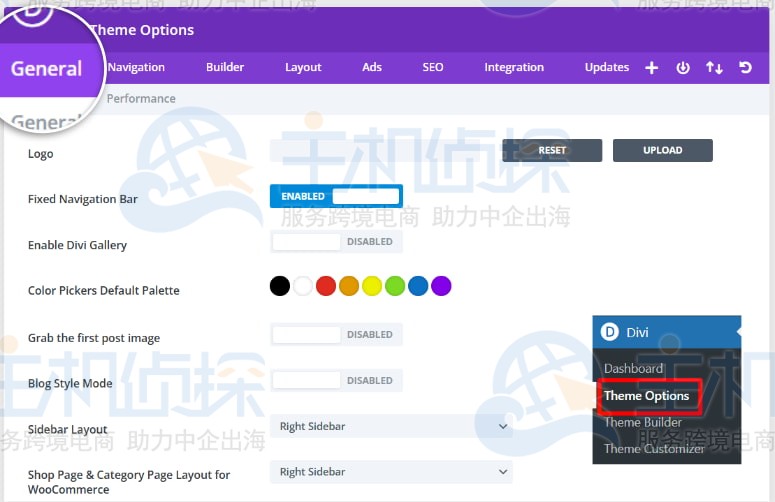Enable Blog Style Mode toggle
The image size is (775, 502).
point(336,380)
